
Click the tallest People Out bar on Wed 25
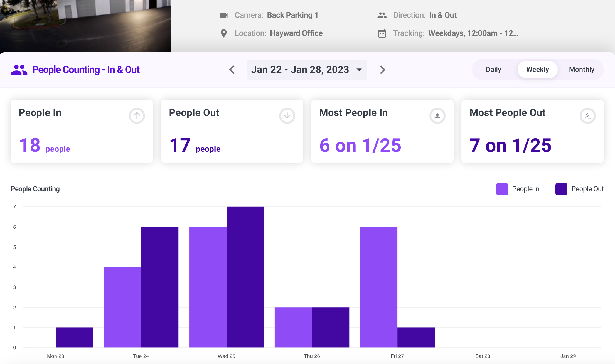tap(245, 276)
